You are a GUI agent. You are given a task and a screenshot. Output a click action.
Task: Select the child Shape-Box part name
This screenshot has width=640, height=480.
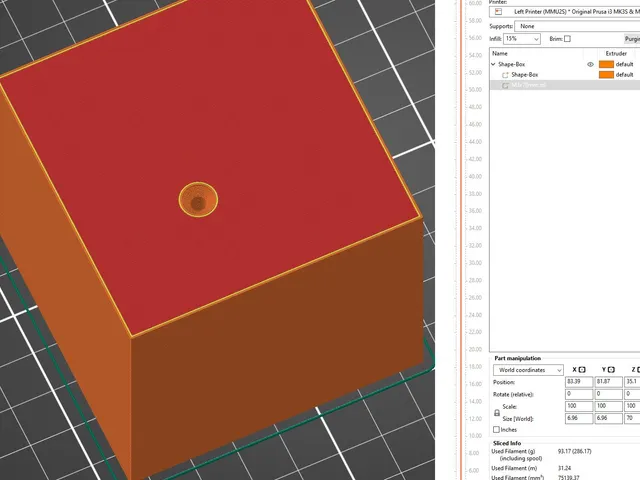click(524, 75)
